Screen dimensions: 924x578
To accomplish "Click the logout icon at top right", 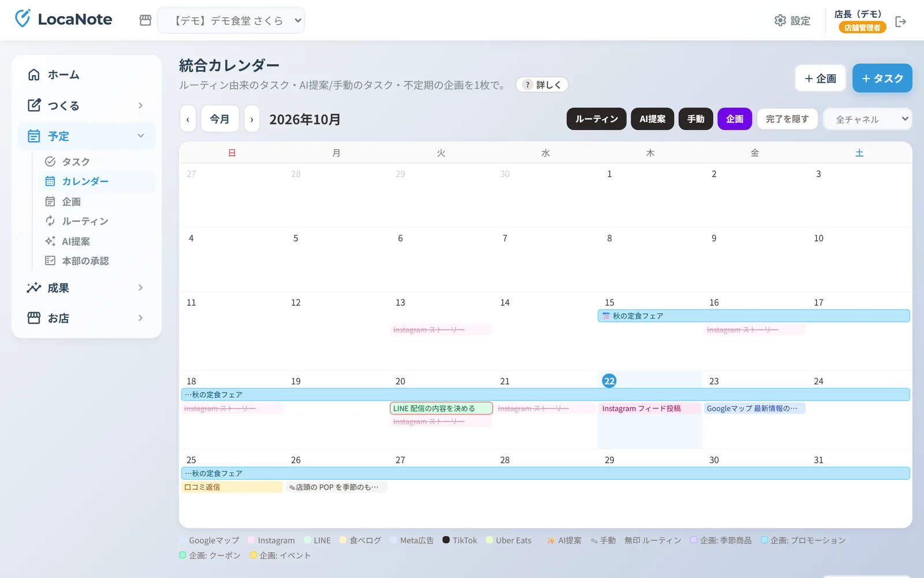I will click(x=900, y=21).
